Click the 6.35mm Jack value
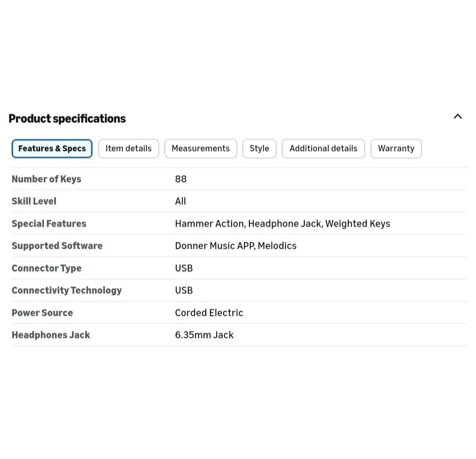 [x=204, y=335]
